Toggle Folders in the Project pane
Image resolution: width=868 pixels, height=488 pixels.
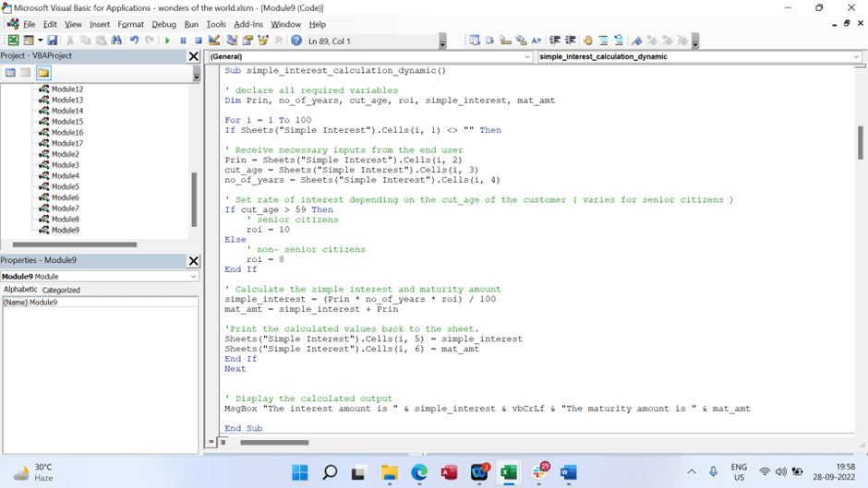(x=43, y=73)
